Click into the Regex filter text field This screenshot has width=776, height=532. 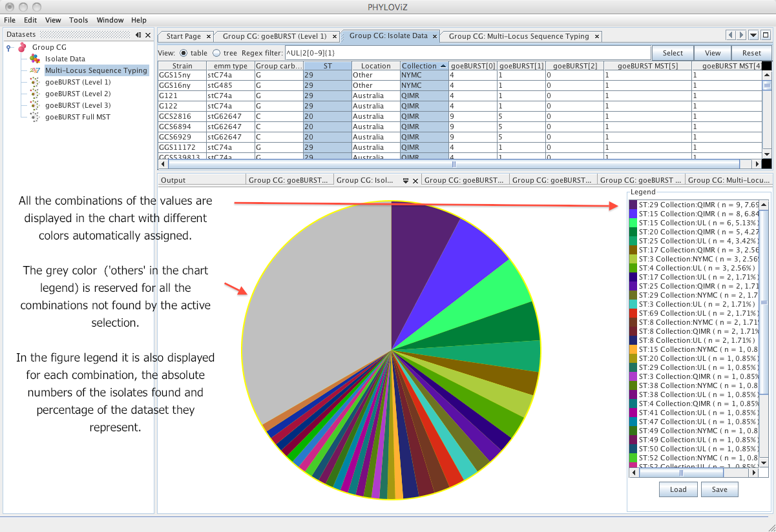[467, 53]
